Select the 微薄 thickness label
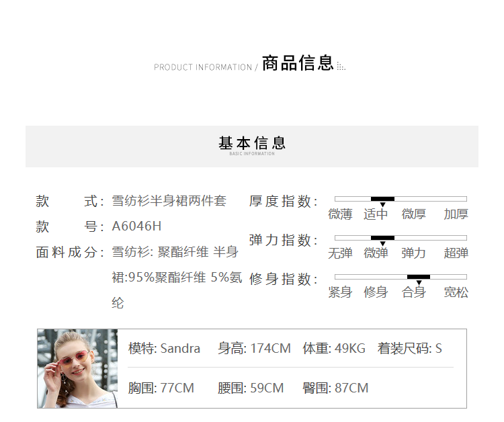Screen dimensions: 504x422 coord(340,214)
